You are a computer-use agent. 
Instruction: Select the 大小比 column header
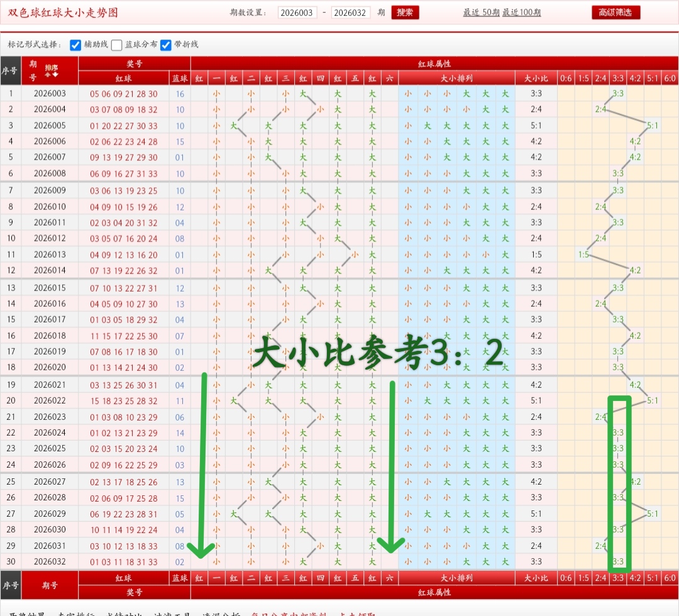pos(536,79)
